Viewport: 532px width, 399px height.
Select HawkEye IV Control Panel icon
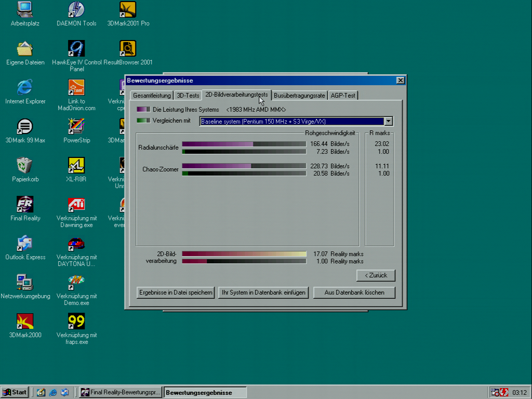[76, 49]
